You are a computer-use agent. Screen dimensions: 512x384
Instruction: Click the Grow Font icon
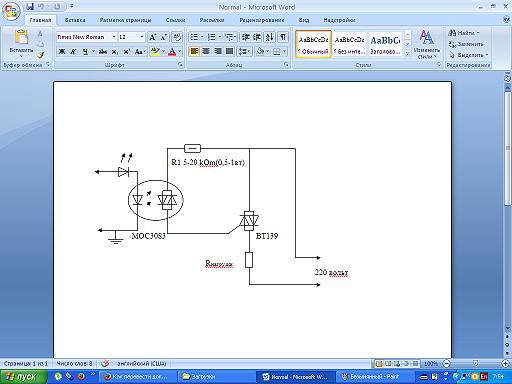coord(152,37)
